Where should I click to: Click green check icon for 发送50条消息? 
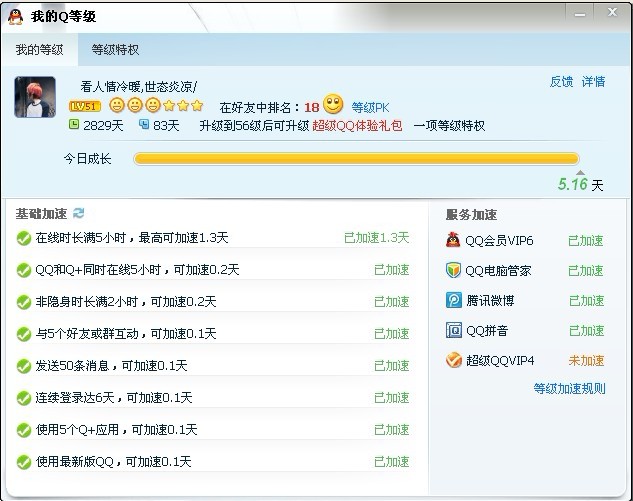[24, 366]
